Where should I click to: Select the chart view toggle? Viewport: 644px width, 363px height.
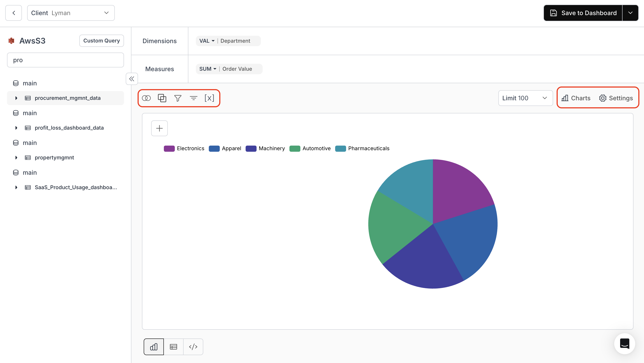[154, 347]
